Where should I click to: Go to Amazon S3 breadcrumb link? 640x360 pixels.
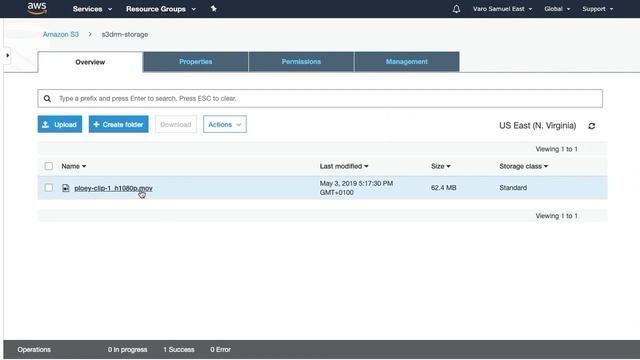click(61, 34)
